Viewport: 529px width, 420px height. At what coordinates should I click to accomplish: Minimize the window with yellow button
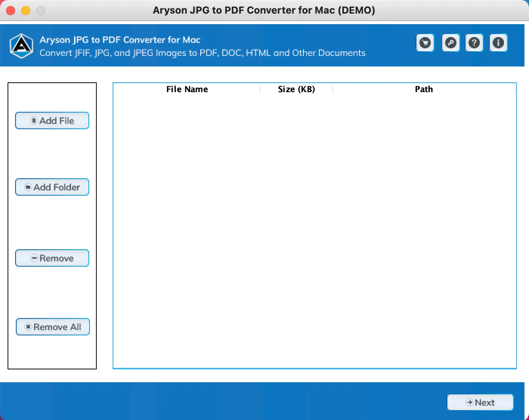pos(26,11)
